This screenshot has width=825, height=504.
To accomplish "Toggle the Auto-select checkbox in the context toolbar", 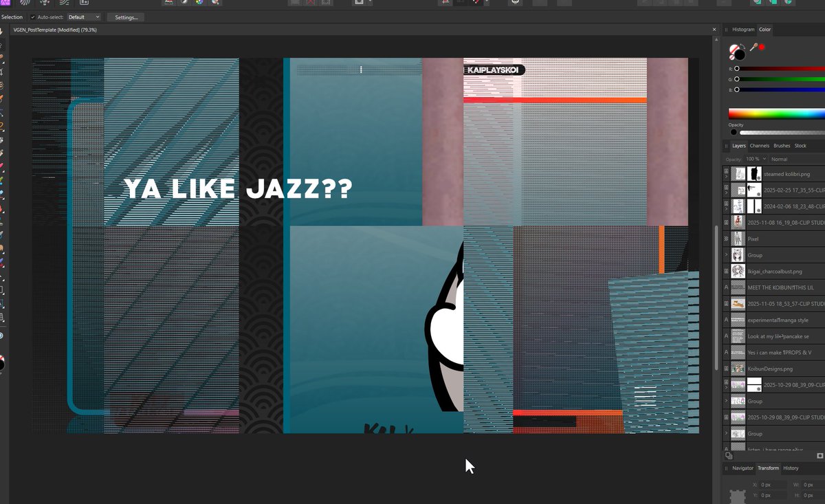I will tap(32, 17).
